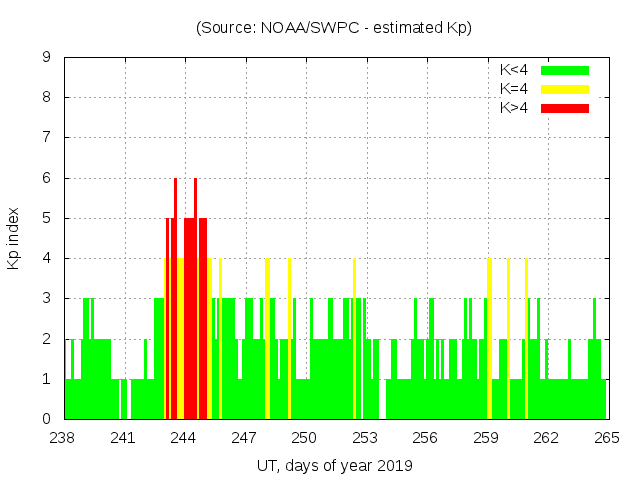Click the y-axis tick label 3
Viewport: 640px width, 480px height.
(x=47, y=299)
